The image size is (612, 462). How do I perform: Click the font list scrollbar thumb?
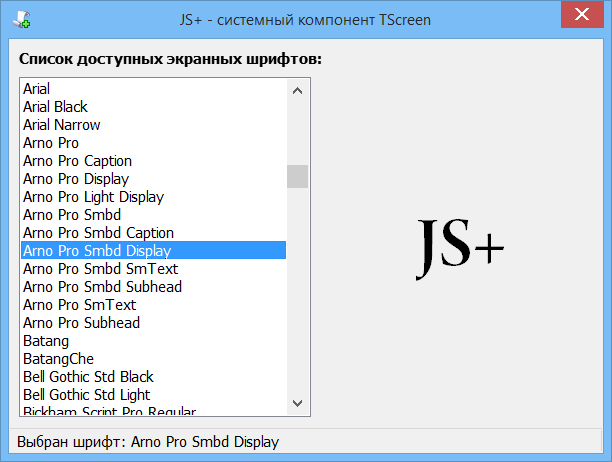[x=297, y=176]
